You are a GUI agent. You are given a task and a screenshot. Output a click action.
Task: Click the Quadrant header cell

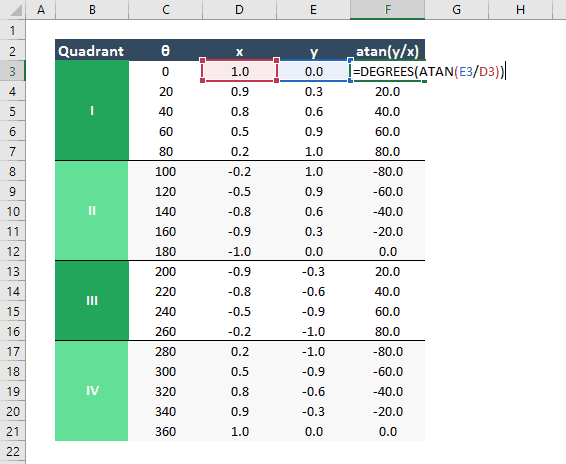point(92,50)
